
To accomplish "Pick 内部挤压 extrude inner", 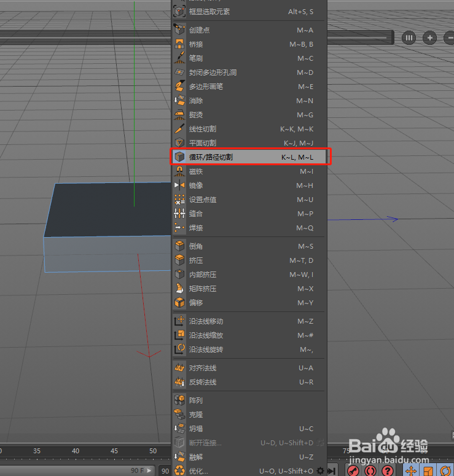I will click(249, 275).
